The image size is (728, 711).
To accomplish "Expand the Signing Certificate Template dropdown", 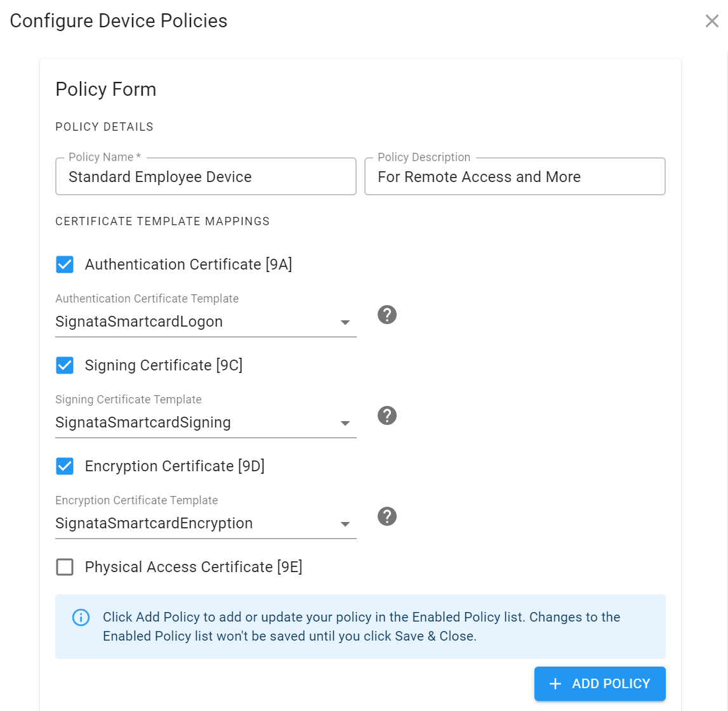I will click(345, 423).
